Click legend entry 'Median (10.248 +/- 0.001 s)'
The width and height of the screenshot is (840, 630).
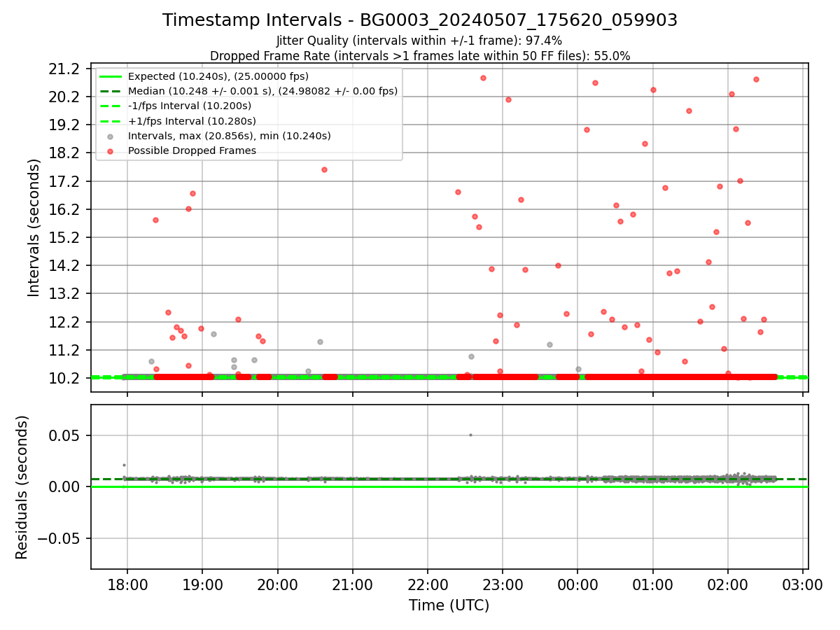pyautogui.click(x=262, y=91)
